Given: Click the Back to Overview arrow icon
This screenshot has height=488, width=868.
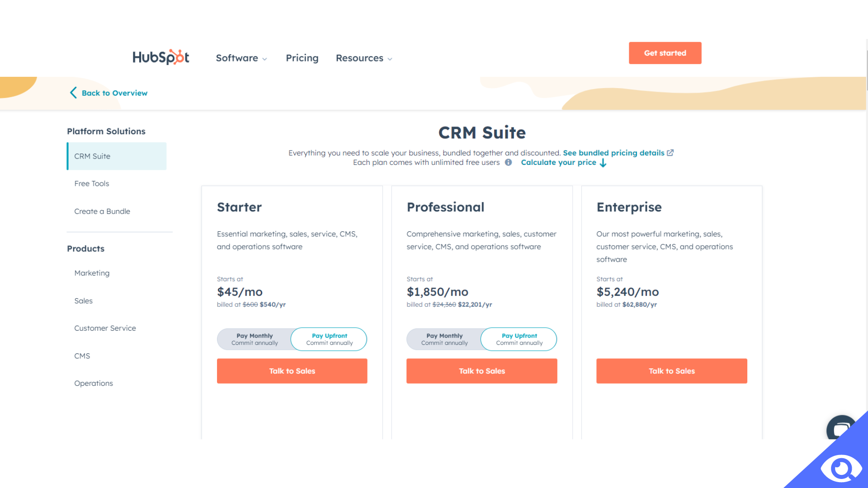Looking at the screenshot, I should pyautogui.click(x=73, y=93).
